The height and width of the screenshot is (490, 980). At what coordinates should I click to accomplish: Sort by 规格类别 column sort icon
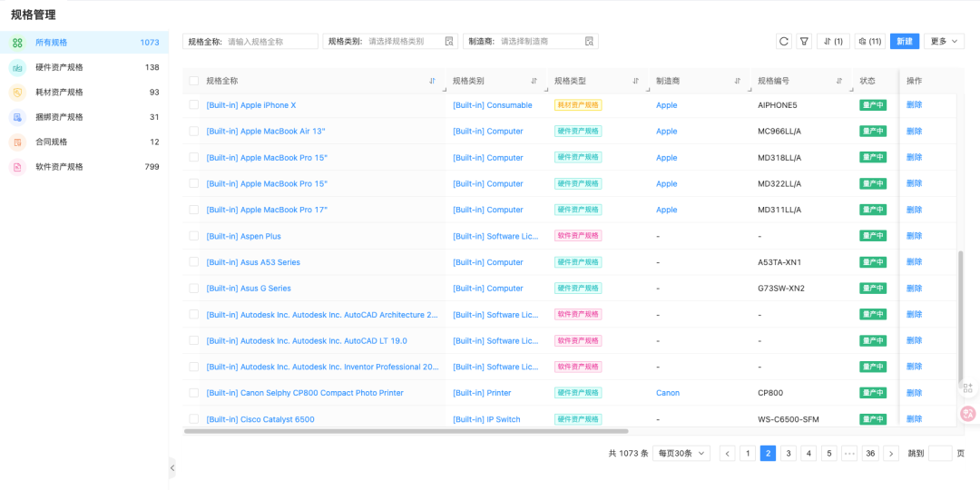tap(534, 82)
